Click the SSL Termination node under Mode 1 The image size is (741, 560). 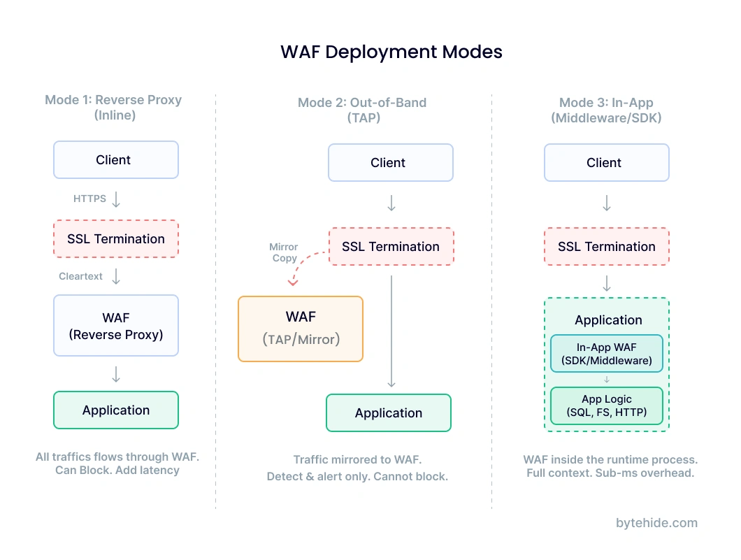pyautogui.click(x=115, y=238)
